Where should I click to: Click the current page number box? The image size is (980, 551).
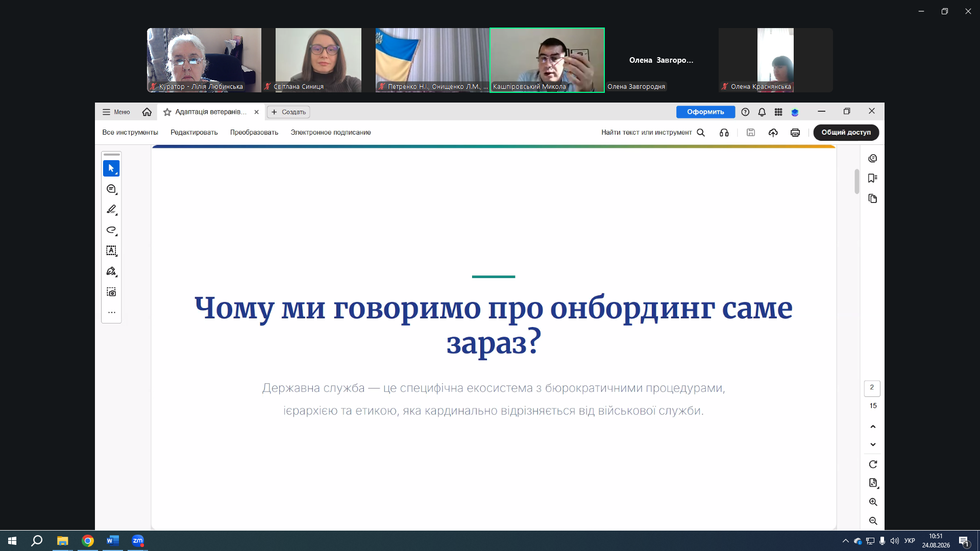pos(872,388)
